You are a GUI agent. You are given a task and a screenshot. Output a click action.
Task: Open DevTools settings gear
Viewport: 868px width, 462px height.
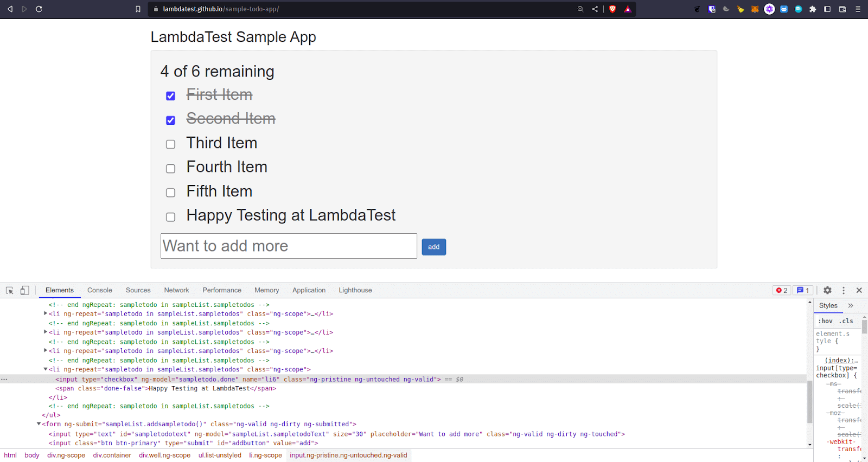827,291
